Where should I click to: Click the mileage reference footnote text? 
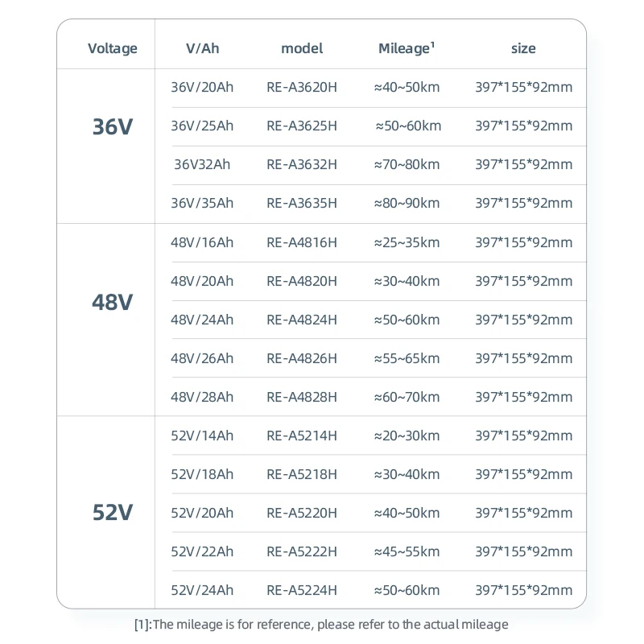[x=321, y=624]
